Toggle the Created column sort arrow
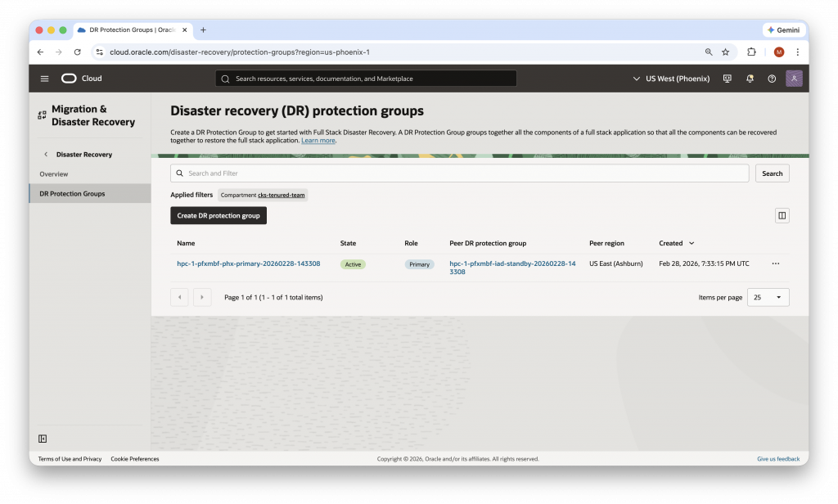 coord(690,243)
